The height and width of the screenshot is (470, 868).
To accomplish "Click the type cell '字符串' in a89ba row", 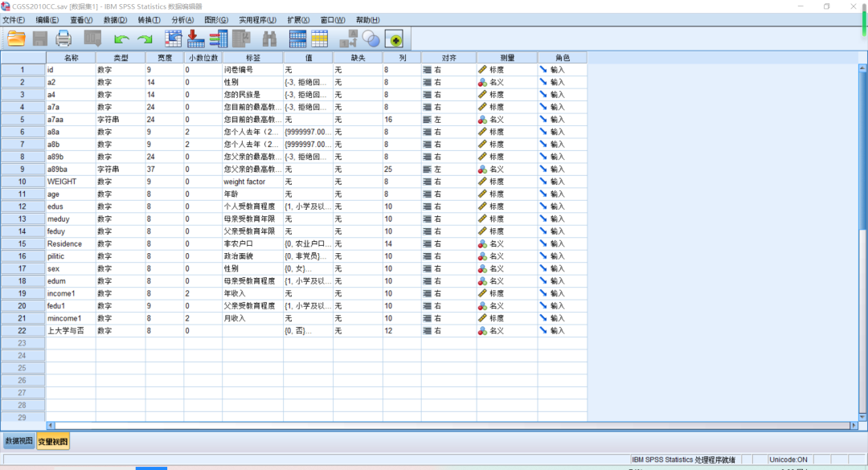I will [x=121, y=170].
